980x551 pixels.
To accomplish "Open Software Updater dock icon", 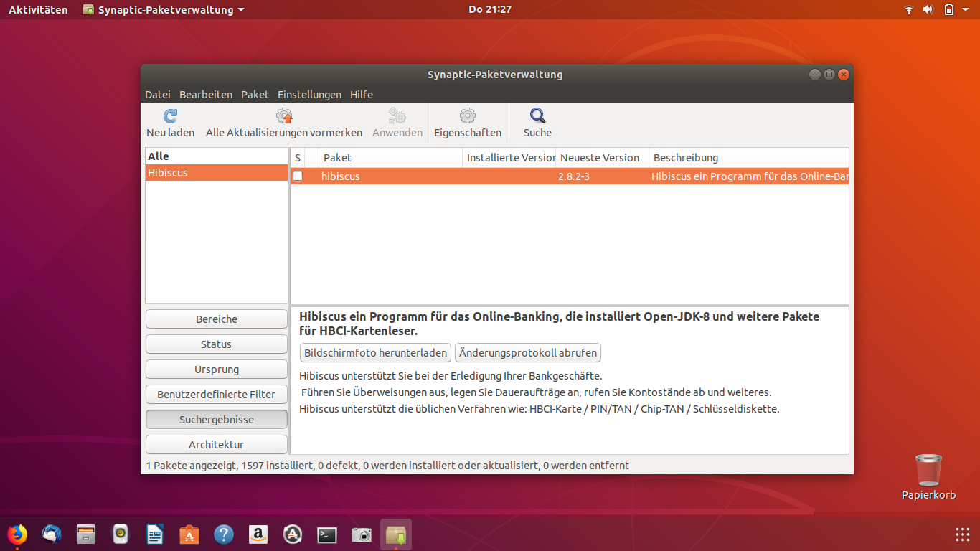I will click(293, 534).
